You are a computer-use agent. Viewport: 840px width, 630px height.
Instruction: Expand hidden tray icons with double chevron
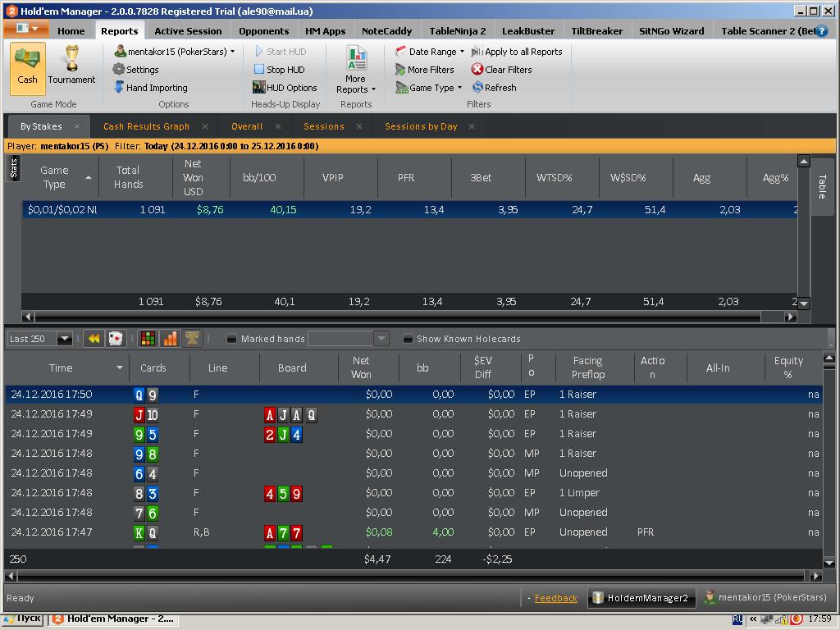(753, 619)
